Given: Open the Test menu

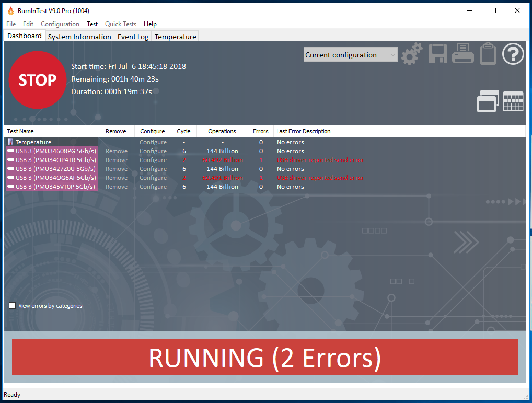Looking at the screenshot, I should coord(92,24).
